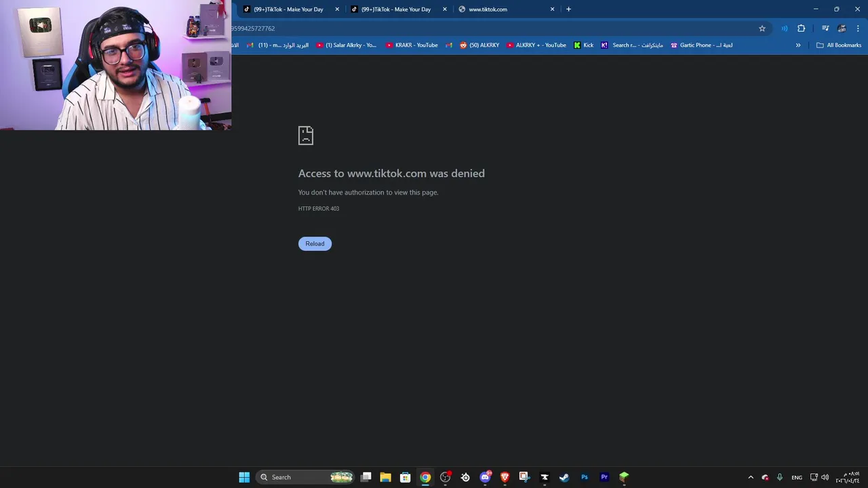
Task: Open the Chrome three-dot menu
Action: 858,28
